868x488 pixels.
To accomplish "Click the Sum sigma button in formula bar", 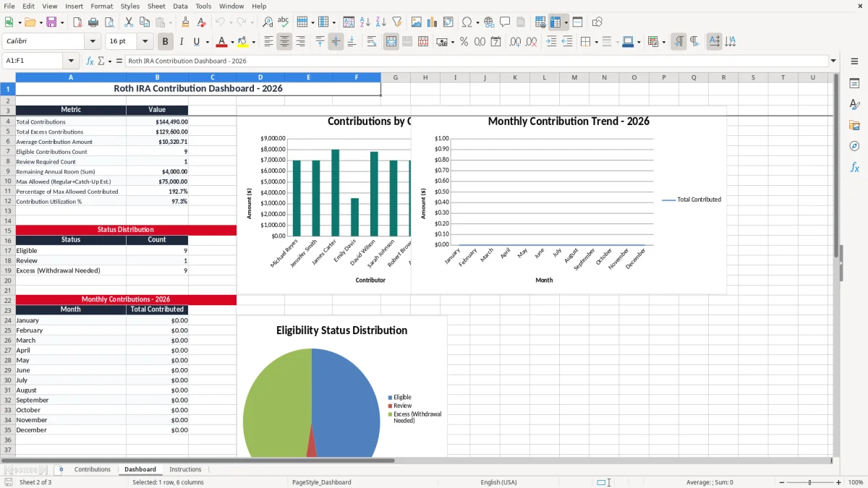I will 101,61.
